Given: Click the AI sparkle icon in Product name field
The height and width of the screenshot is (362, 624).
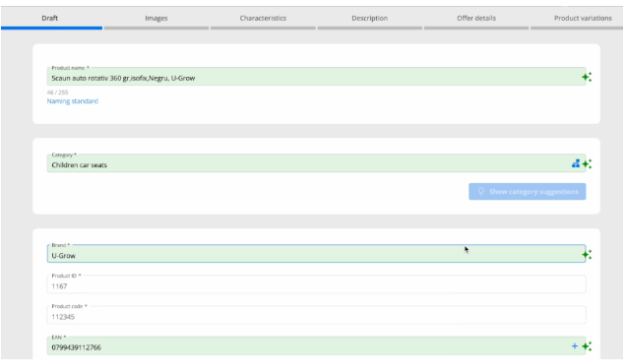Looking at the screenshot, I should 587,77.
